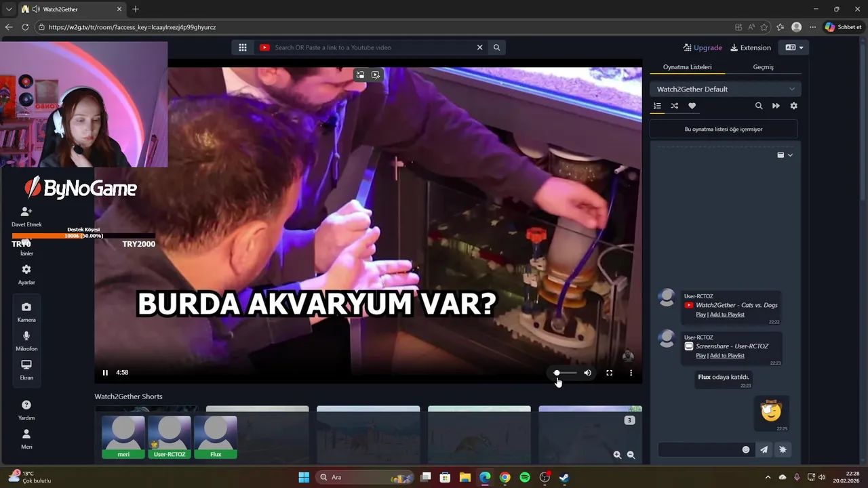Skip to next playlist item
Image resolution: width=868 pixels, height=488 pixels.
pos(776,106)
